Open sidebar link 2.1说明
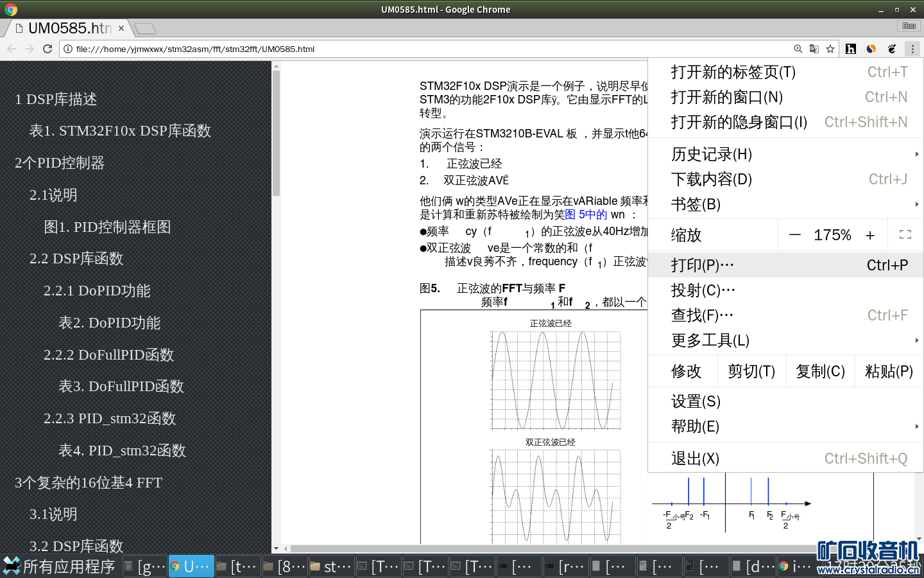The height and width of the screenshot is (578, 924). [x=53, y=195]
